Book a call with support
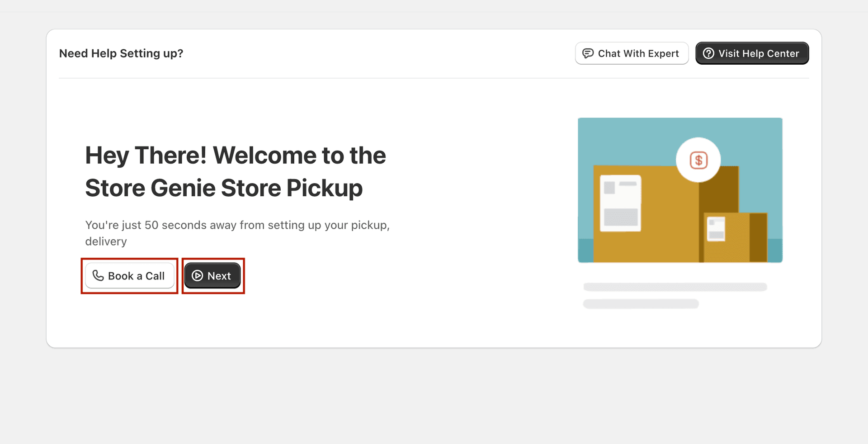The width and height of the screenshot is (868, 444). click(x=129, y=276)
